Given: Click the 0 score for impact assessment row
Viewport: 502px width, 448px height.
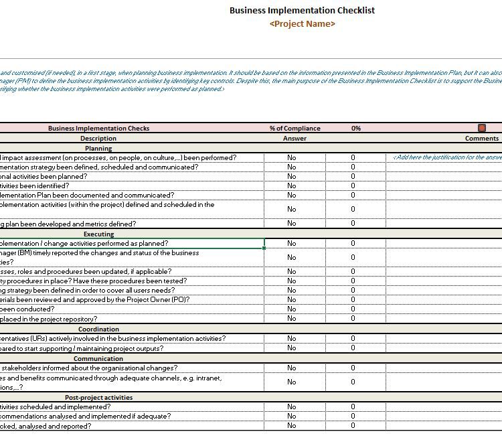Looking at the screenshot, I should coord(353,157).
